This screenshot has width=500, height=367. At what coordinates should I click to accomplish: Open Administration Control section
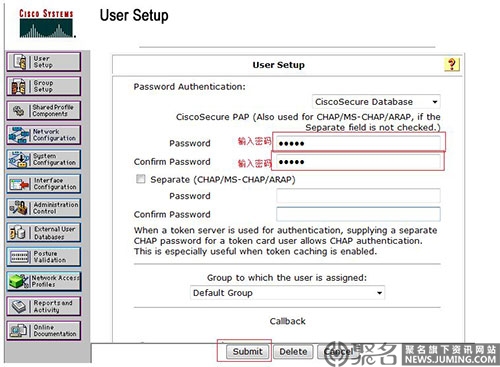coord(44,208)
